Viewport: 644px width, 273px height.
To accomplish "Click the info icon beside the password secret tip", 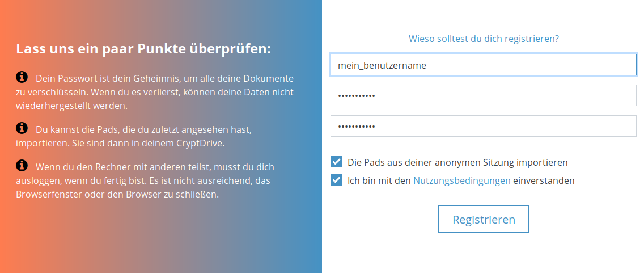I will (x=22, y=77).
